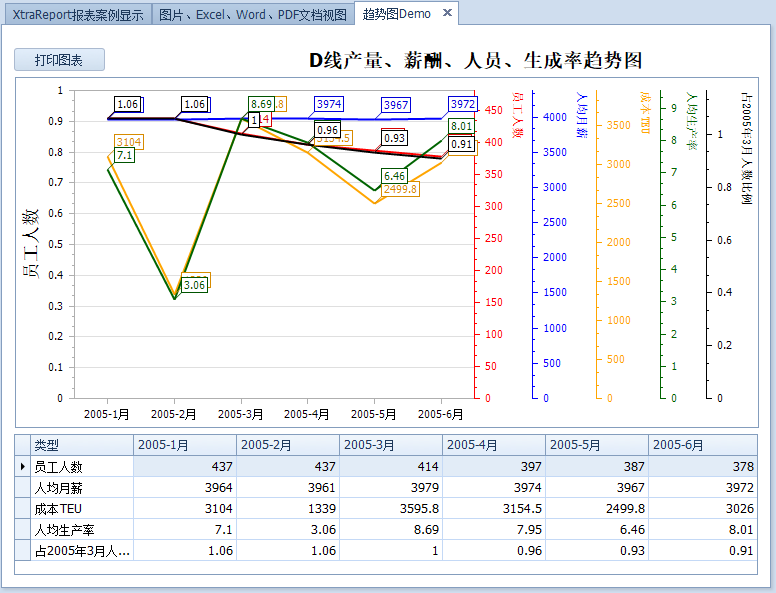This screenshot has width=776, height=593.
Task: Click the 2005-2月 column header in grid
Action: [x=288, y=445]
